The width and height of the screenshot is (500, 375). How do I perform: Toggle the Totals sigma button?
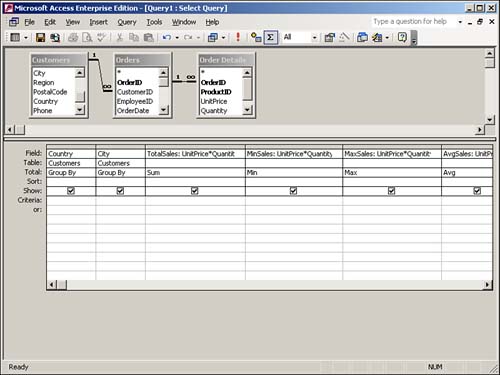pos(270,37)
